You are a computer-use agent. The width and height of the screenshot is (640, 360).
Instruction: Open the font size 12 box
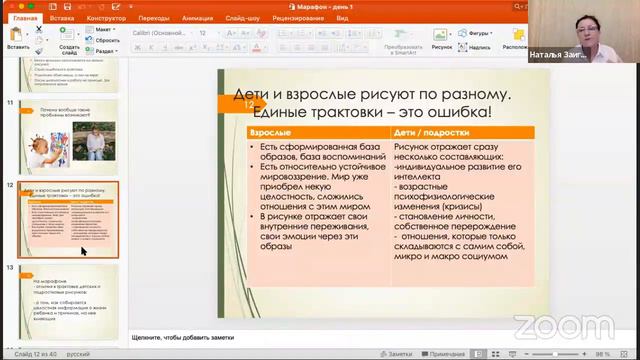209,33
